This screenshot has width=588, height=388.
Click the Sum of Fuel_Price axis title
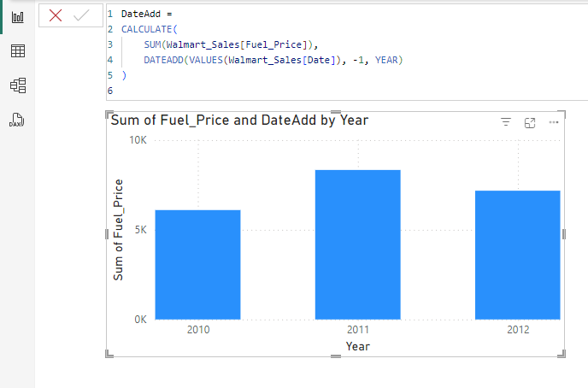pos(119,229)
